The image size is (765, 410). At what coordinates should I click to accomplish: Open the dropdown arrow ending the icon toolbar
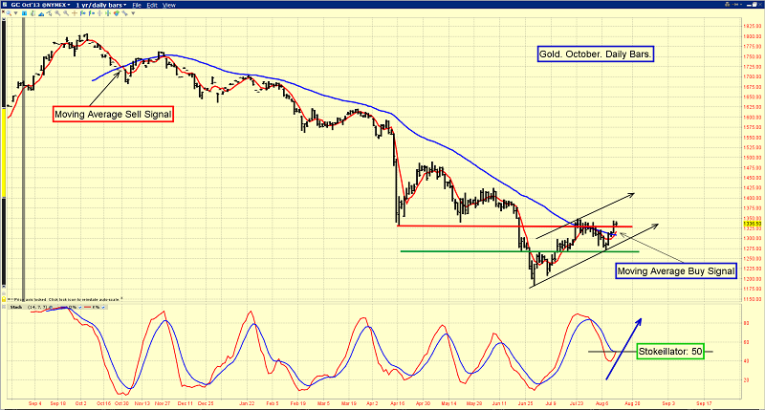click(x=133, y=13)
